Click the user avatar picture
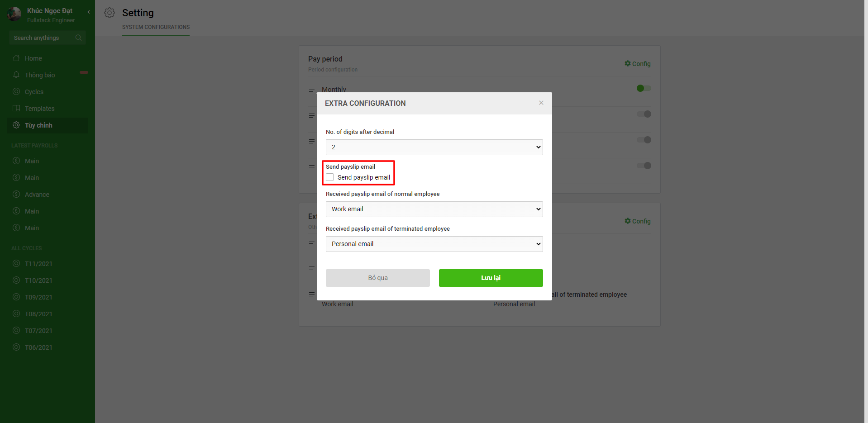Screen dimensions: 868x423 click(x=14, y=14)
